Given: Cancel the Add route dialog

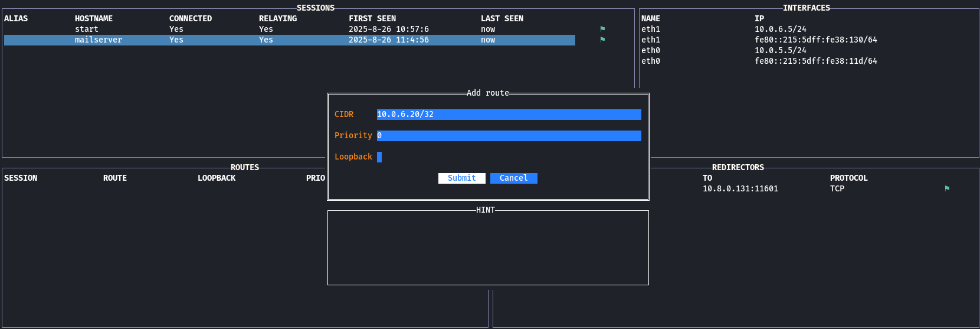Looking at the screenshot, I should point(514,178).
